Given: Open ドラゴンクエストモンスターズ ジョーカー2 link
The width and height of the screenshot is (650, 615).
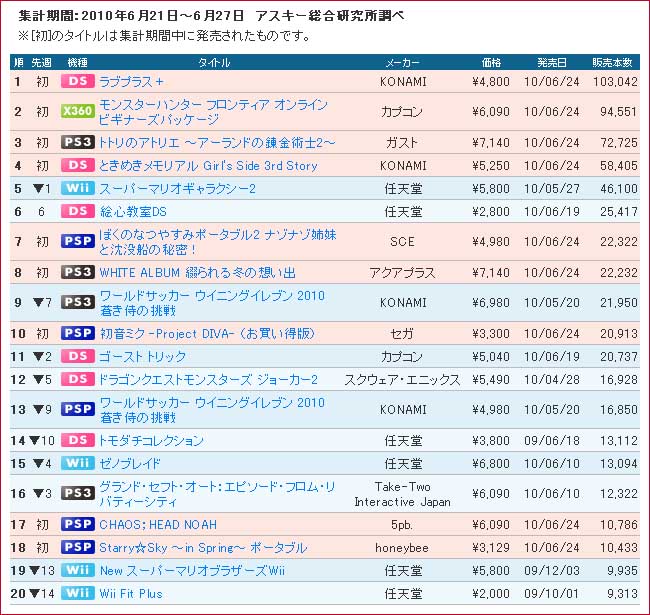Looking at the screenshot, I should 208,380.
